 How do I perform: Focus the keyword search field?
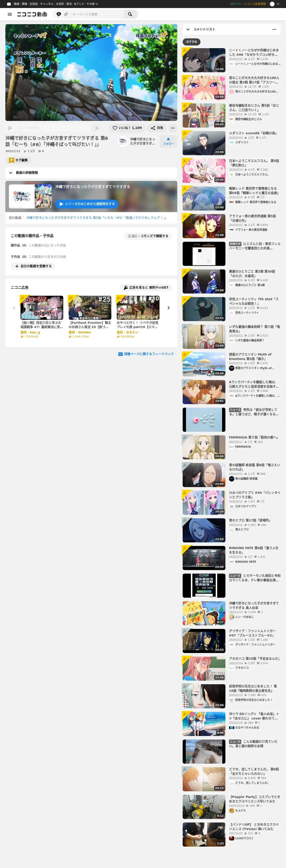pyautogui.click(x=97, y=14)
